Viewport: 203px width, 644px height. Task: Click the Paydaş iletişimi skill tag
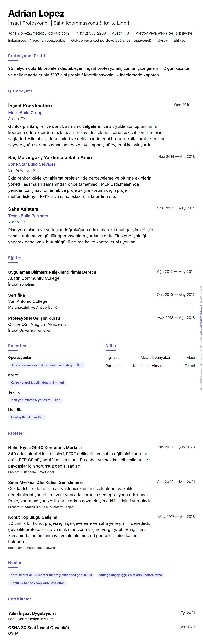27,417
